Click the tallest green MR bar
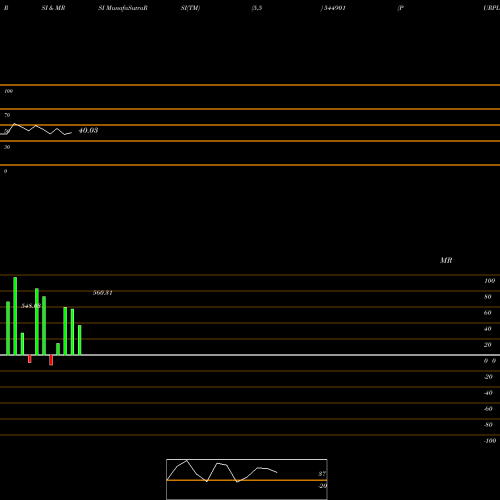 pyautogui.click(x=15, y=316)
